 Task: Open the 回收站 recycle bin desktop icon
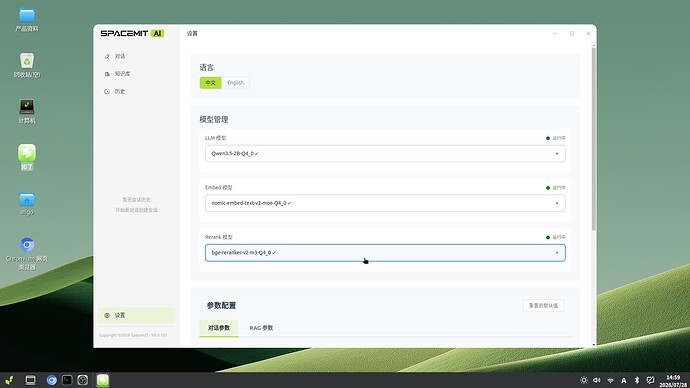pyautogui.click(x=27, y=66)
